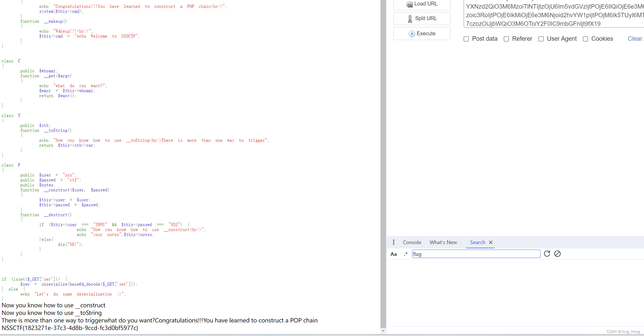Enable the Post data checkbox

tap(466, 39)
